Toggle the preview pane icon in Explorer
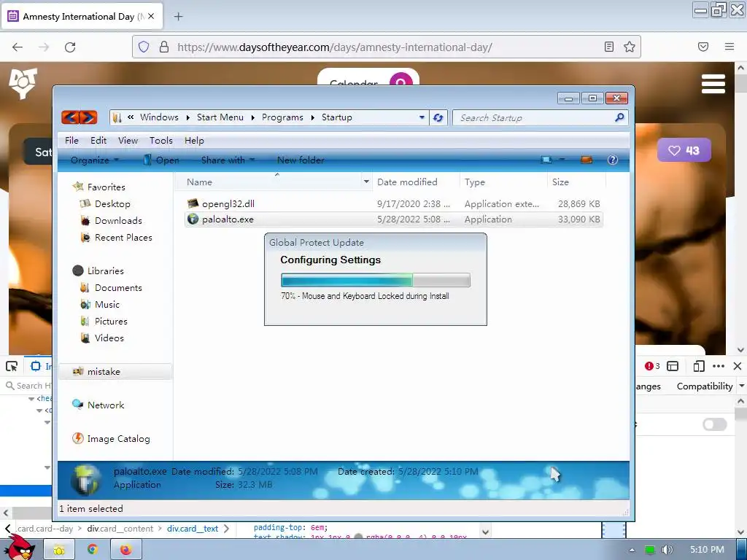This screenshot has width=747, height=560. point(587,160)
